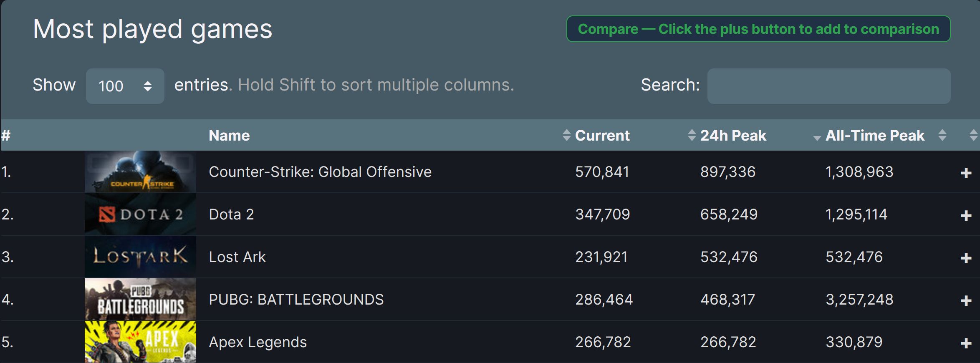
Task: Select all-time peak value 3,257,248
Action: point(859,299)
